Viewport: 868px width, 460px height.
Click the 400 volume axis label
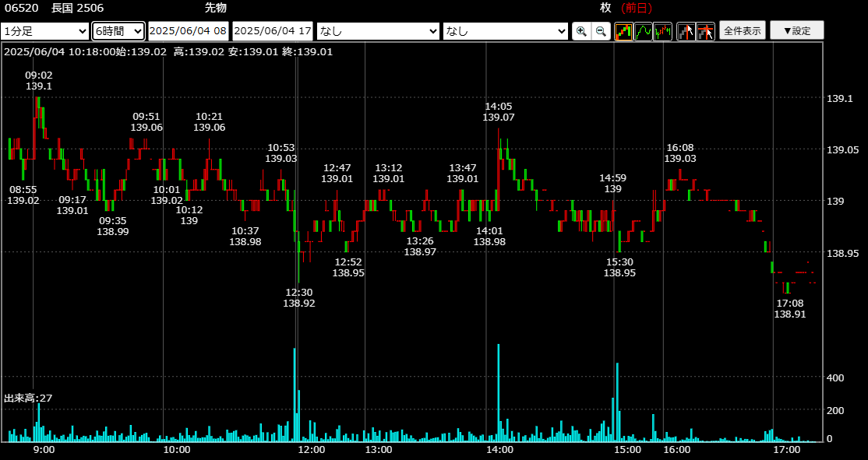point(834,377)
